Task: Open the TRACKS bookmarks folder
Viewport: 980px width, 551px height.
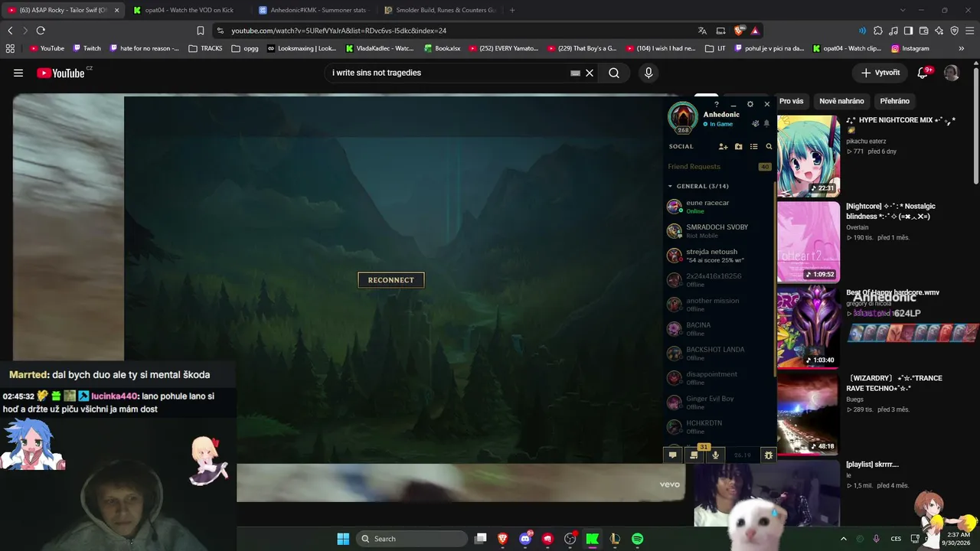Action: coord(205,48)
